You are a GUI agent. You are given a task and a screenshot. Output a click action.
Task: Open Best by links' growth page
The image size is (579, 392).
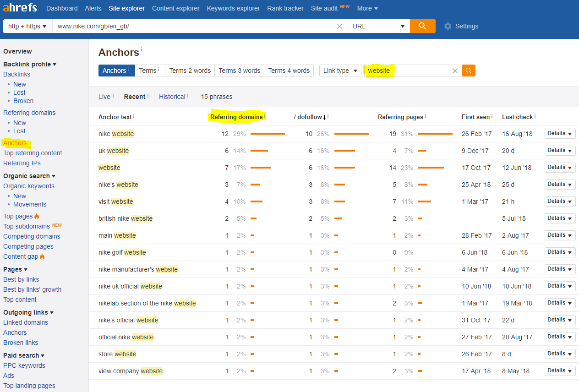click(x=32, y=289)
